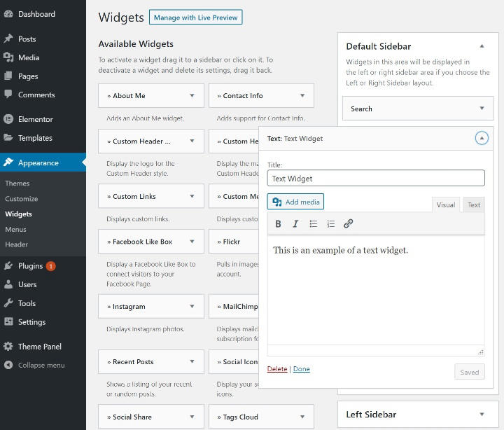Click the Theme Panel gear icon

click(8, 347)
